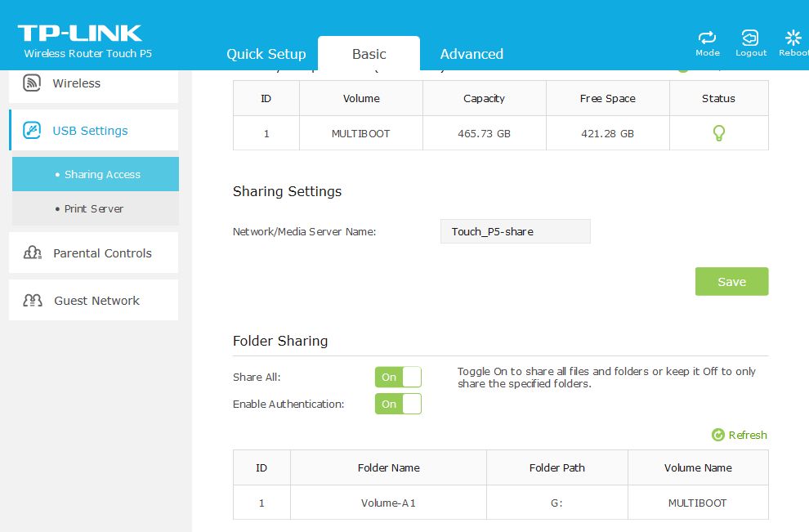Open the Print Server submenu item

coord(96,208)
